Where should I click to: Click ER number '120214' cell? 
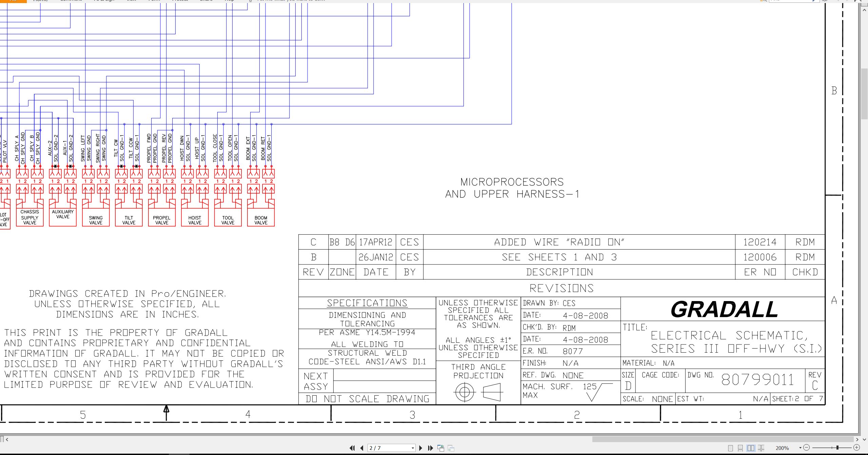pos(760,242)
